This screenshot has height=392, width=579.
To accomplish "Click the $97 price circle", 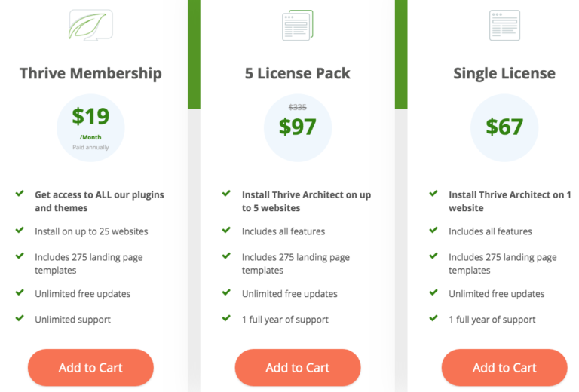I will (297, 127).
